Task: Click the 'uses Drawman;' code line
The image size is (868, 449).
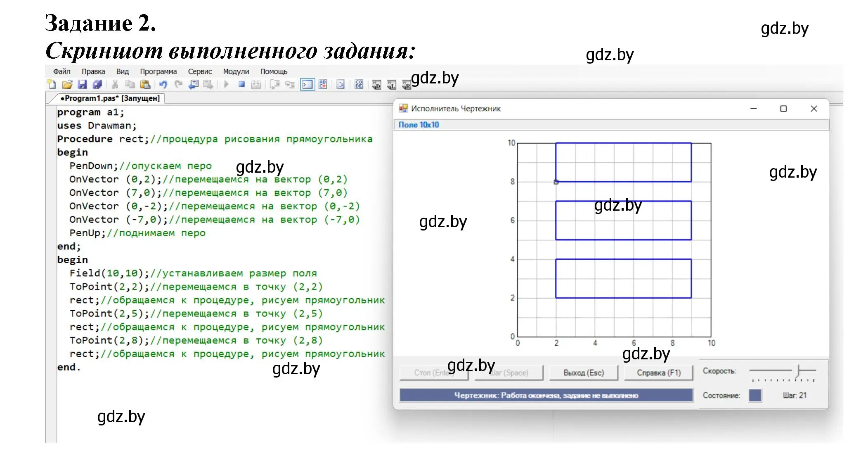Action: point(97,126)
